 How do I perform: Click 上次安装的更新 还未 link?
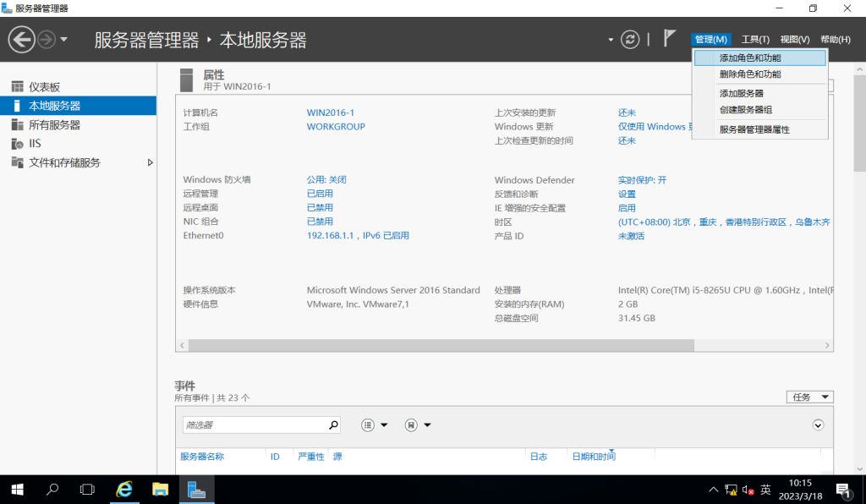tap(627, 112)
